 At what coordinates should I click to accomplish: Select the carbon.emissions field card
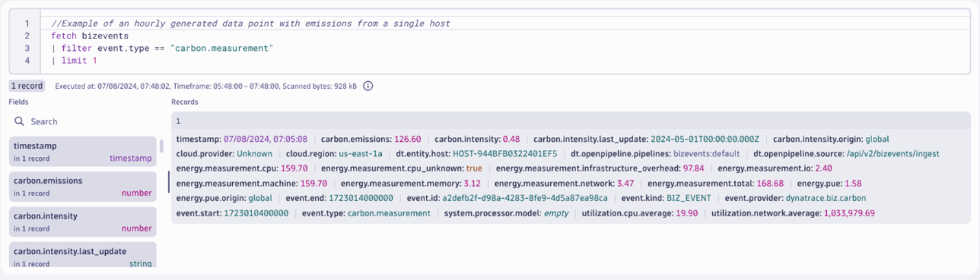82,186
